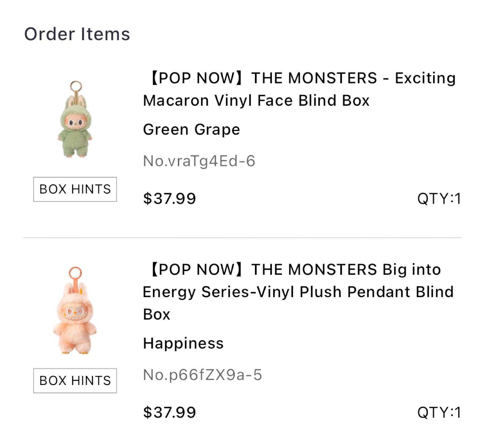Click the gold keyring on the green Labubu
The image size is (485, 448).
coord(76,86)
